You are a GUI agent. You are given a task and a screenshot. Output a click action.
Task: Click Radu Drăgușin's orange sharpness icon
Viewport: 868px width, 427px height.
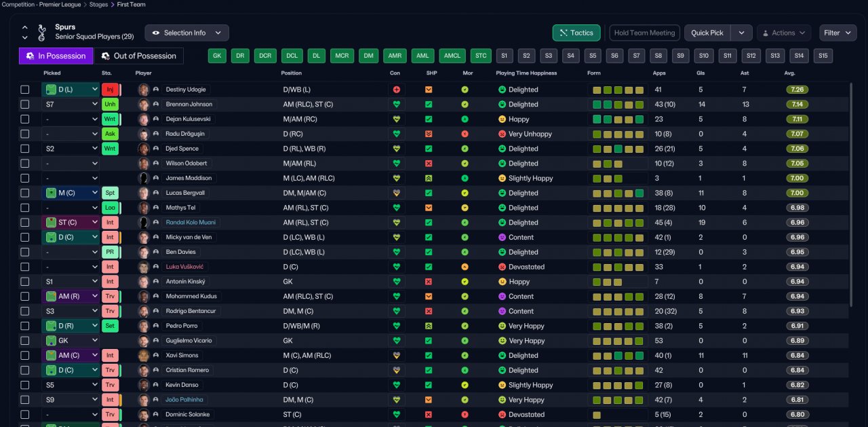click(x=429, y=134)
